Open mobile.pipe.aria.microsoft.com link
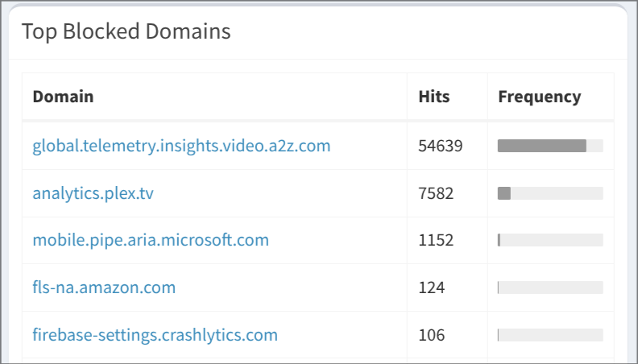The image size is (638, 364). point(151,240)
